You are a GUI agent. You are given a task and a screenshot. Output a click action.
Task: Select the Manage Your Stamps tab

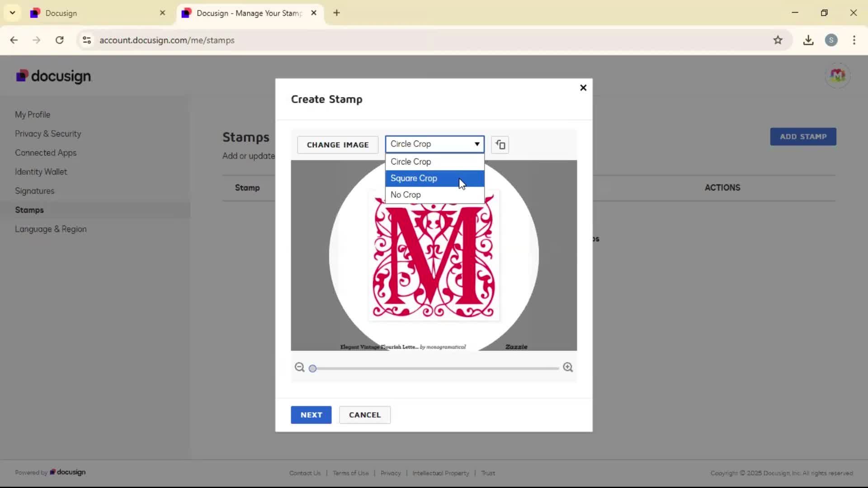[x=250, y=13]
